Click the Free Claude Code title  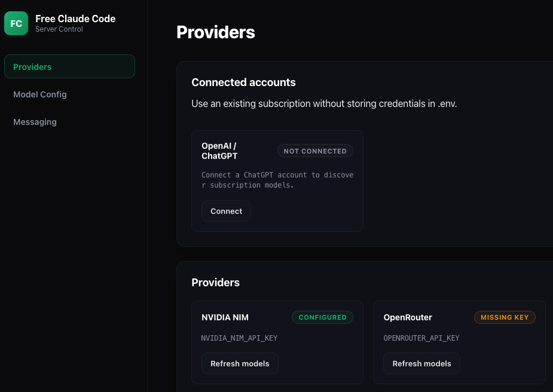(75, 19)
